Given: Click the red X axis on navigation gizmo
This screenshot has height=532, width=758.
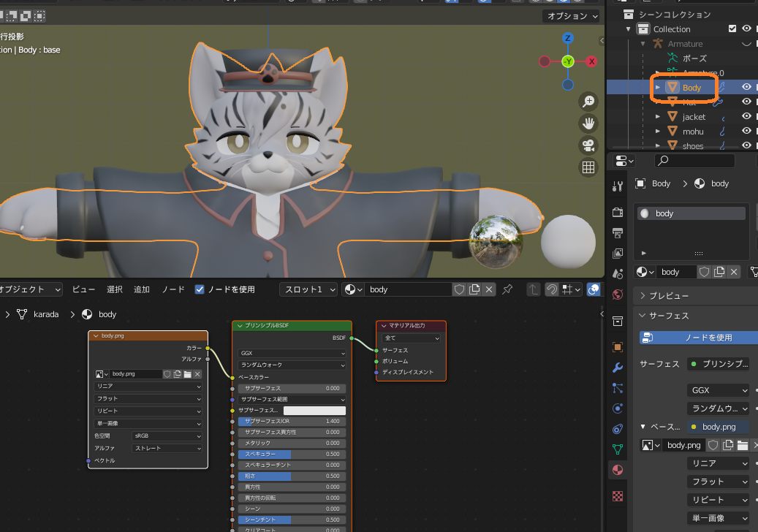Looking at the screenshot, I should [x=591, y=61].
